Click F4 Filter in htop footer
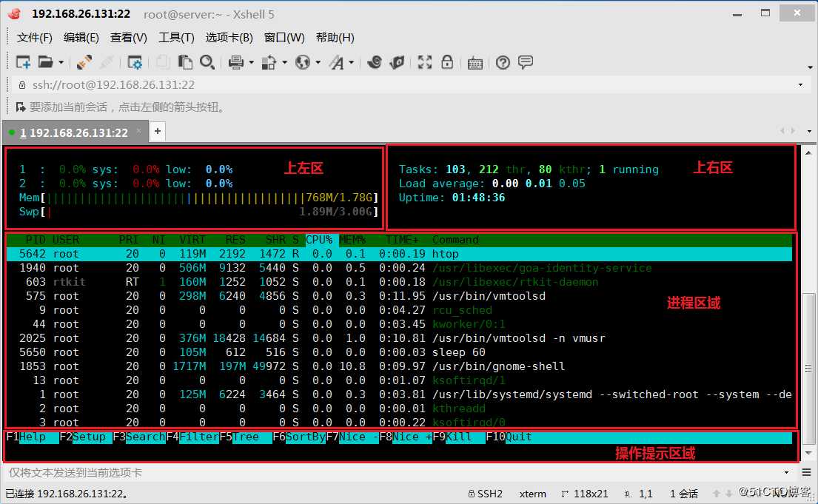The image size is (818, 504). [x=192, y=437]
